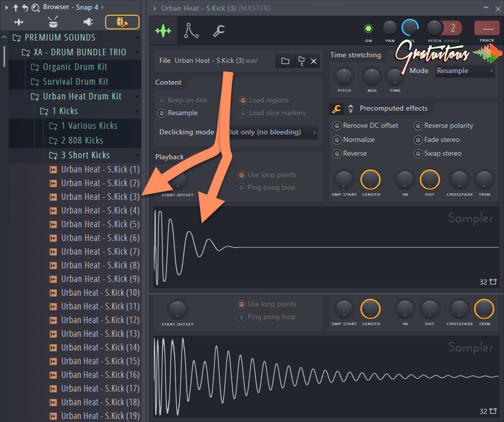Click the time stretching MUL knob
The height and width of the screenshot is (422, 504).
pyautogui.click(x=372, y=77)
